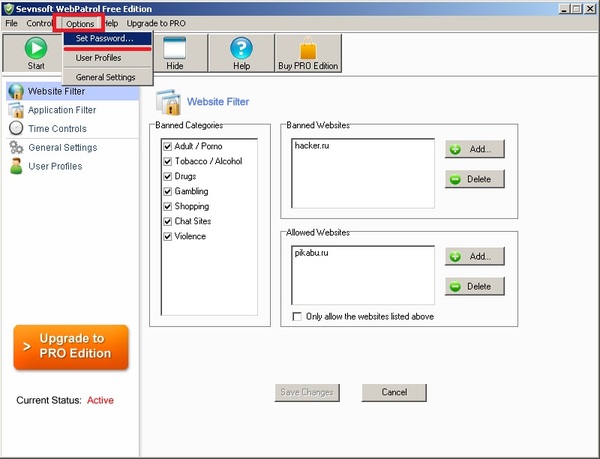Open the File menu
600x459 pixels.
tap(11, 22)
